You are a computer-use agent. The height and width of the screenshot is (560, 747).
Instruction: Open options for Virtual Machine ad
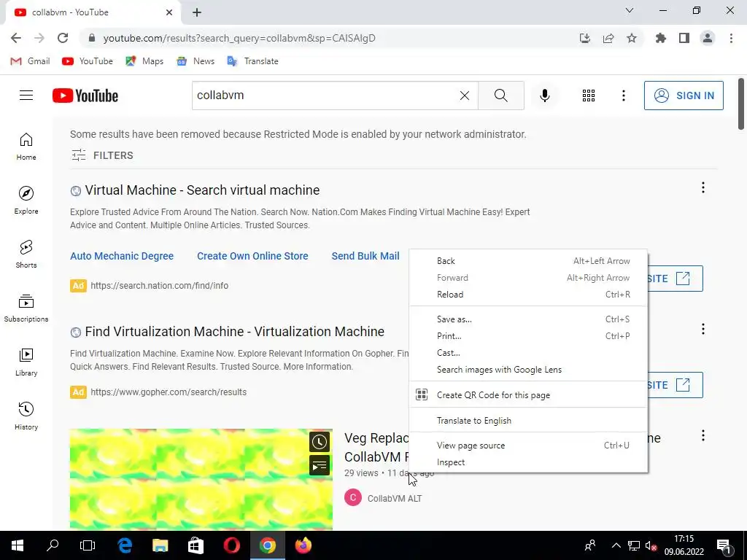703,187
